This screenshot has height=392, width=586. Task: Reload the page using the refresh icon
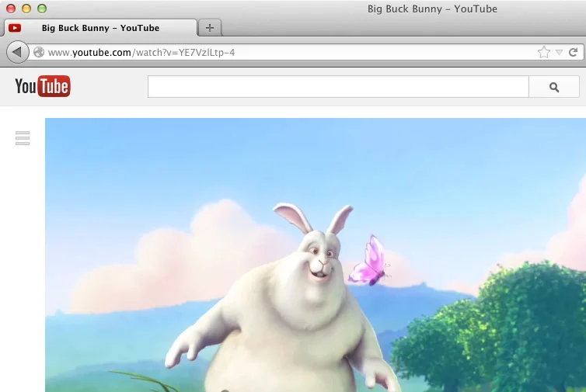click(x=573, y=53)
